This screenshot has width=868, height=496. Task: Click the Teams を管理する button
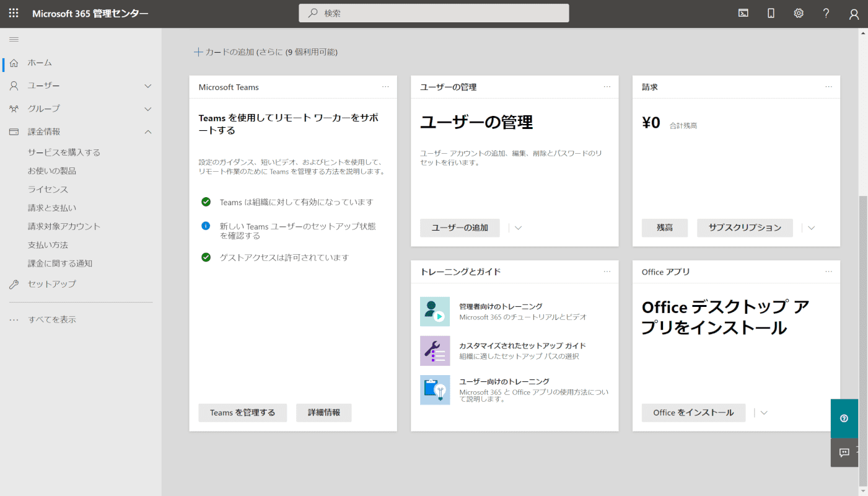pos(243,413)
